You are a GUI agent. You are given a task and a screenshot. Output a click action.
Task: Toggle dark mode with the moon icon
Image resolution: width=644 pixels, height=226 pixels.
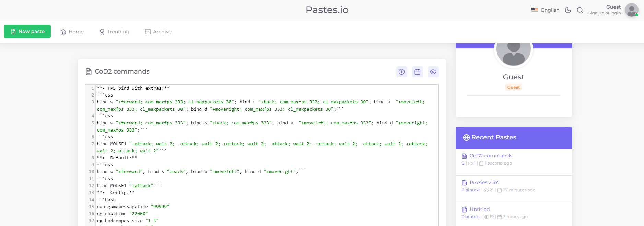click(568, 10)
